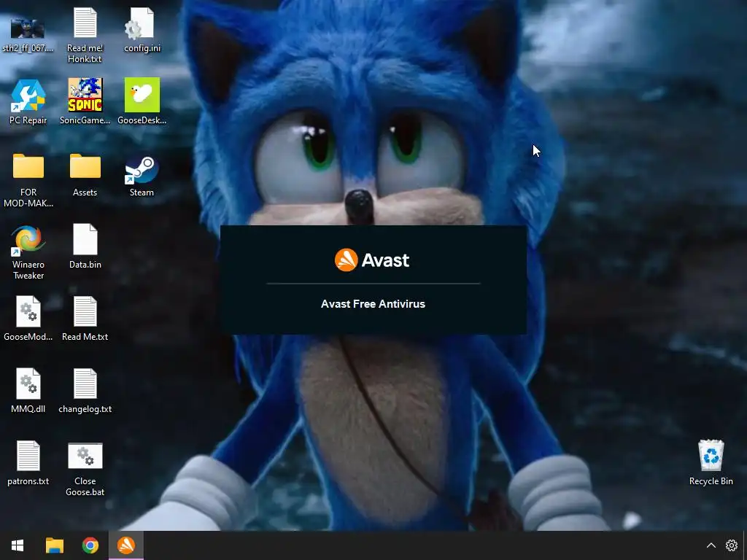Open File Explorer from the taskbar
The height and width of the screenshot is (560, 747).
pyautogui.click(x=54, y=545)
